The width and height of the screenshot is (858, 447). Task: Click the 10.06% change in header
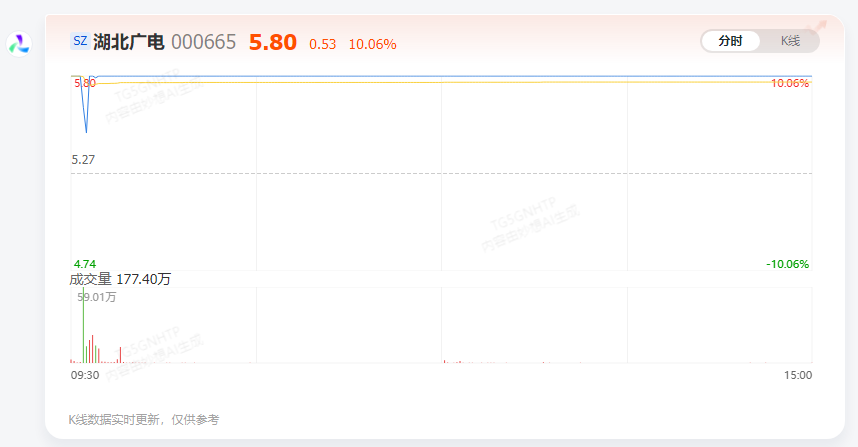(373, 44)
